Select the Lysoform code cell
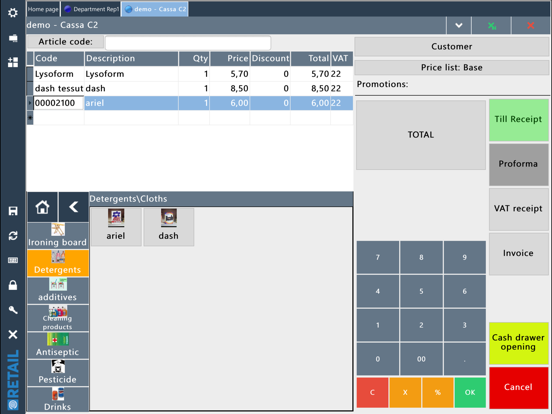The width and height of the screenshot is (552, 414). (59, 74)
